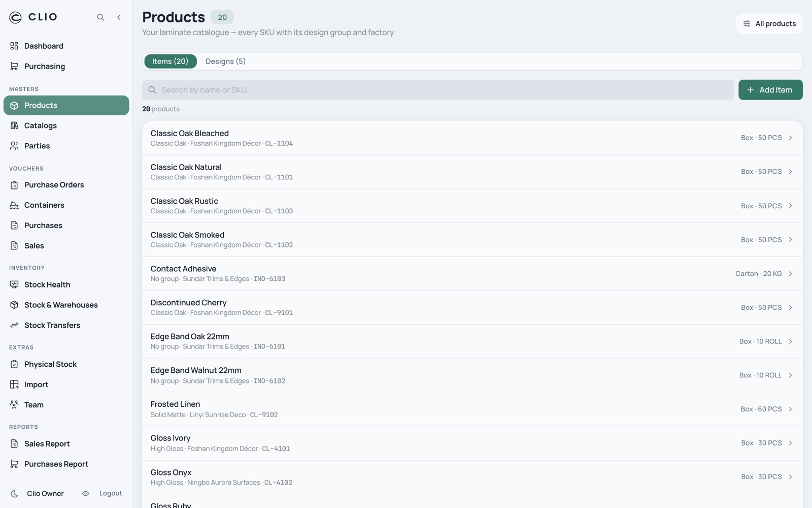The width and height of the screenshot is (812, 508).
Task: Collapse the sidebar with the arrow icon
Action: [119, 17]
